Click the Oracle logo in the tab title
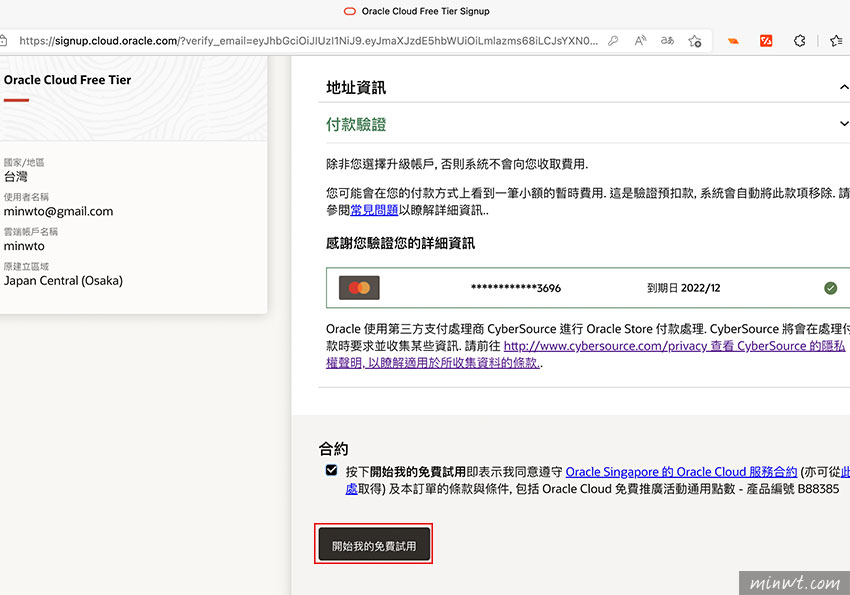The image size is (850, 595). coord(350,11)
